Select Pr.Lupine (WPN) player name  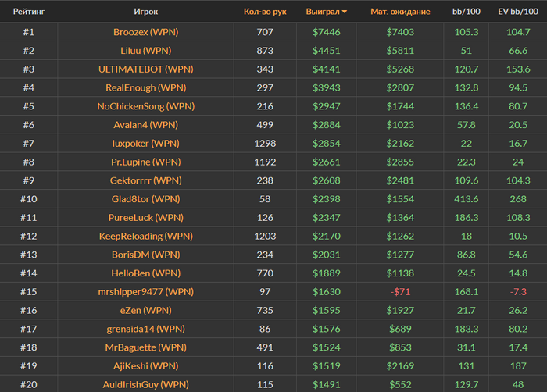[146, 162]
